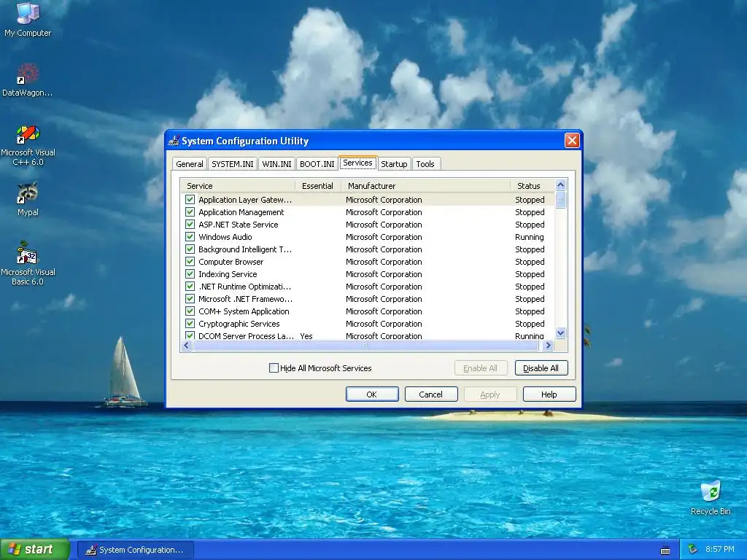The width and height of the screenshot is (747, 560).
Task: Uncheck Windows Audio service checkbox
Action: pyautogui.click(x=190, y=237)
